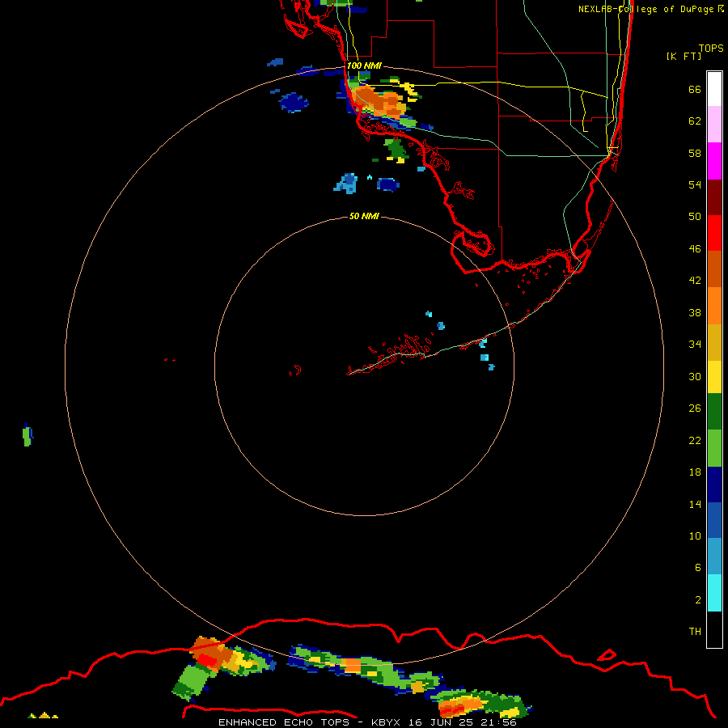
Task: Click the 50 NMI range ring label
Action: pos(364,216)
